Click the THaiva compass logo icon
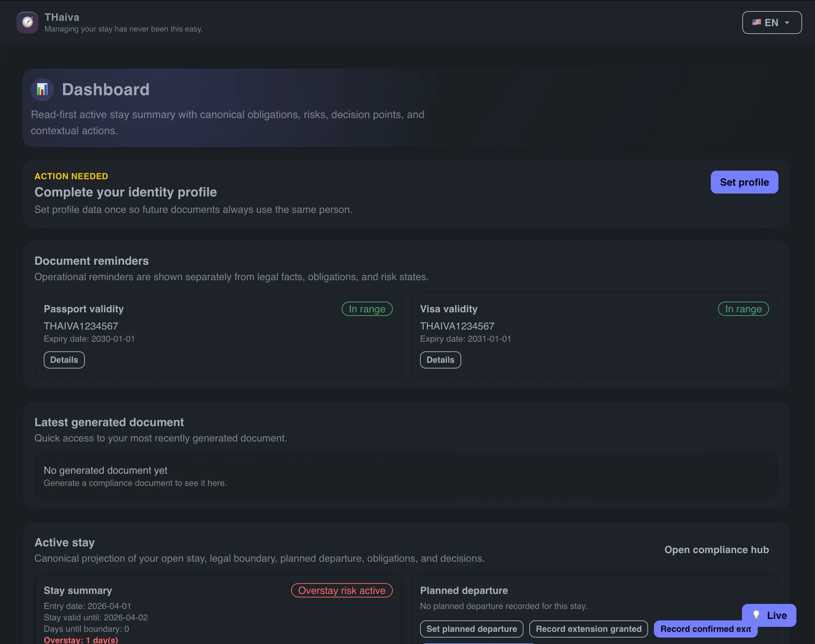This screenshot has width=815, height=644. (27, 22)
